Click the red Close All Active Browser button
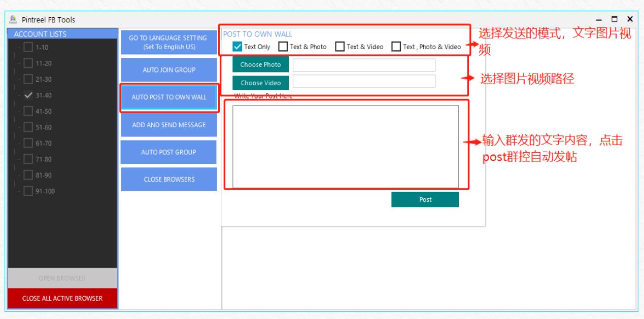The width and height of the screenshot is (644, 319). [63, 298]
